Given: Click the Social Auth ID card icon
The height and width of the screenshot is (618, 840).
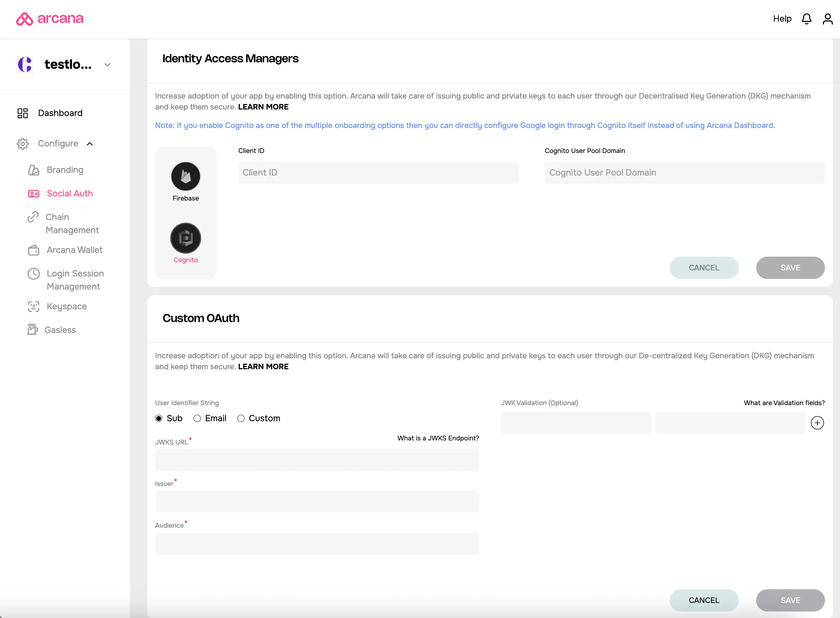Looking at the screenshot, I should [34, 193].
